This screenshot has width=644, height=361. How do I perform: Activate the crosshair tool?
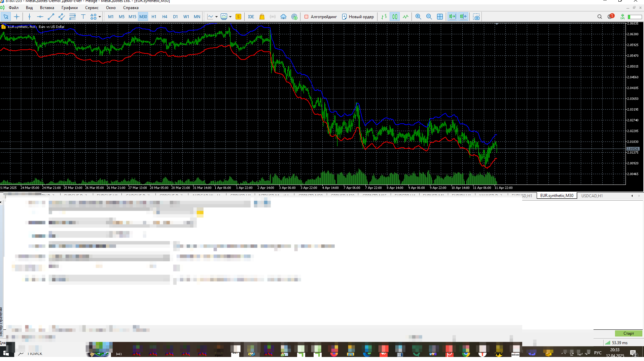point(16,16)
